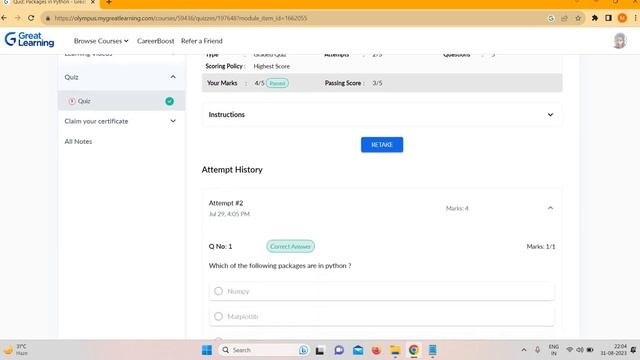Collapse the Quiz section in sidebar
The image size is (640, 360).
(173, 77)
